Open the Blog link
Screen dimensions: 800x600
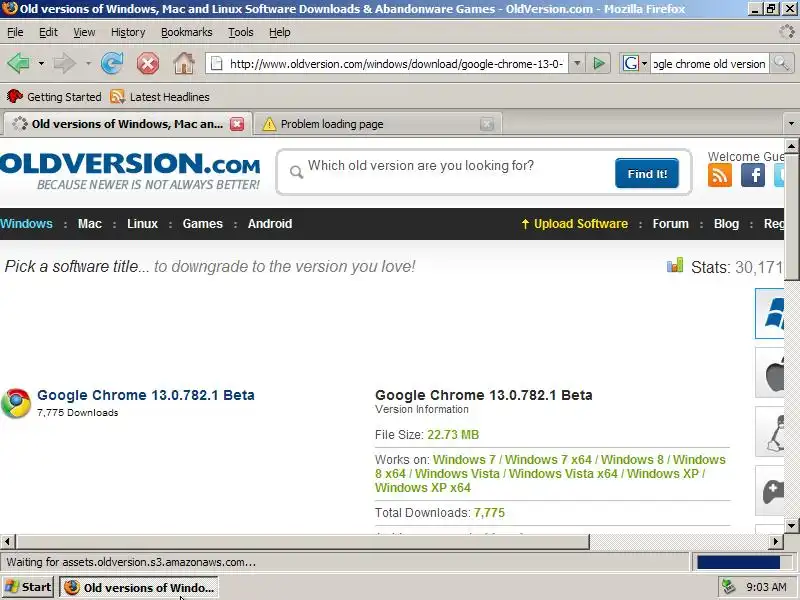tap(726, 223)
